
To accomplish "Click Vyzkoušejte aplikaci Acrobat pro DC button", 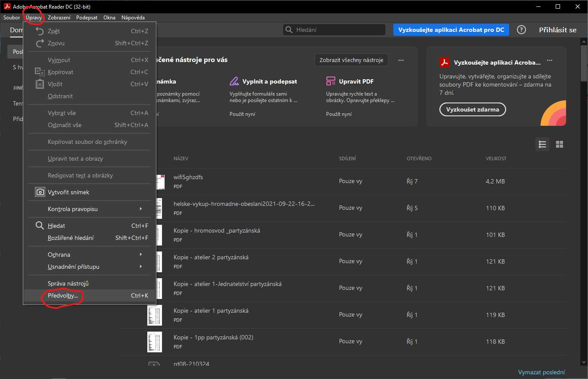I will point(451,30).
